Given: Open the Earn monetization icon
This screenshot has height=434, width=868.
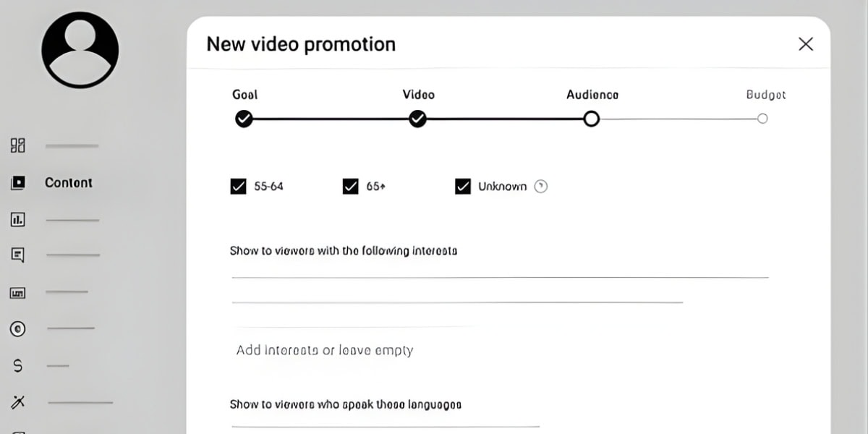Looking at the screenshot, I should click(17, 365).
